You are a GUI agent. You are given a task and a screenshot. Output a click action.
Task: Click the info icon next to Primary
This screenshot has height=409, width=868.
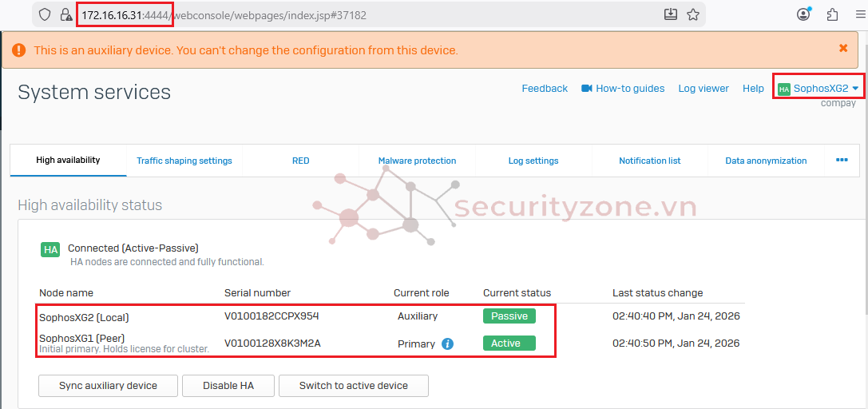click(447, 343)
